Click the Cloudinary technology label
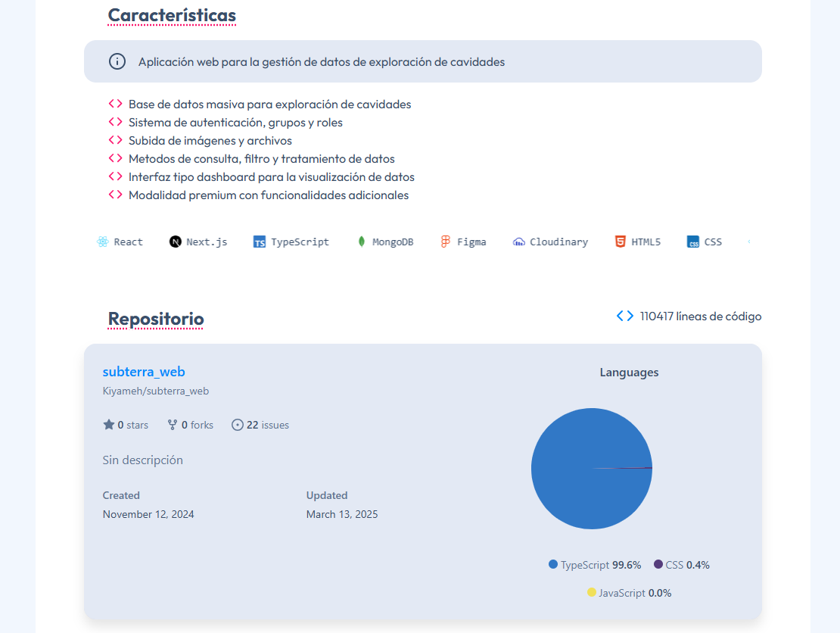The image size is (840, 633). click(x=558, y=242)
